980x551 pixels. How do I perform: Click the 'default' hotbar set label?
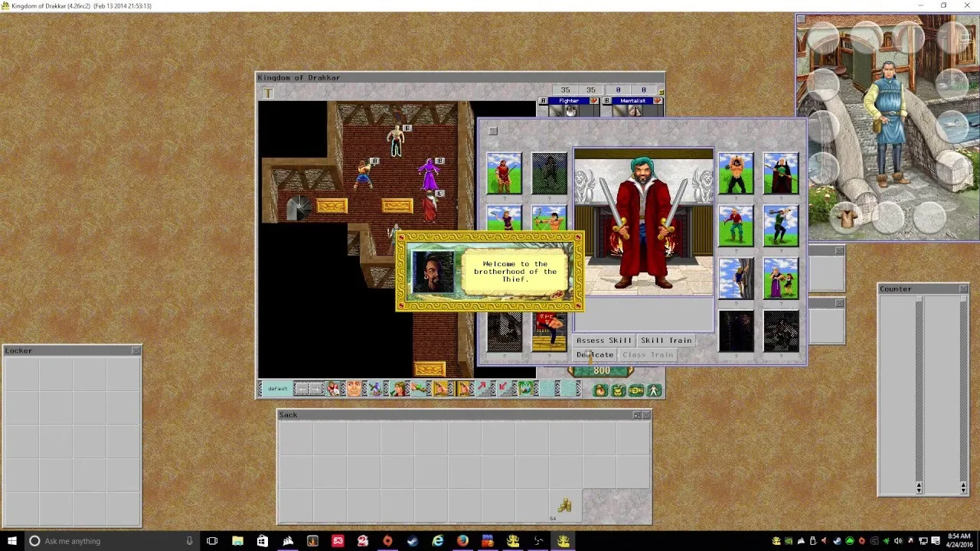click(278, 389)
